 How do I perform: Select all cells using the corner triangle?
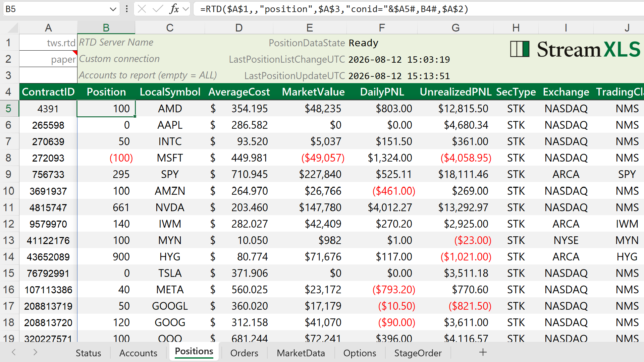click(x=12, y=28)
